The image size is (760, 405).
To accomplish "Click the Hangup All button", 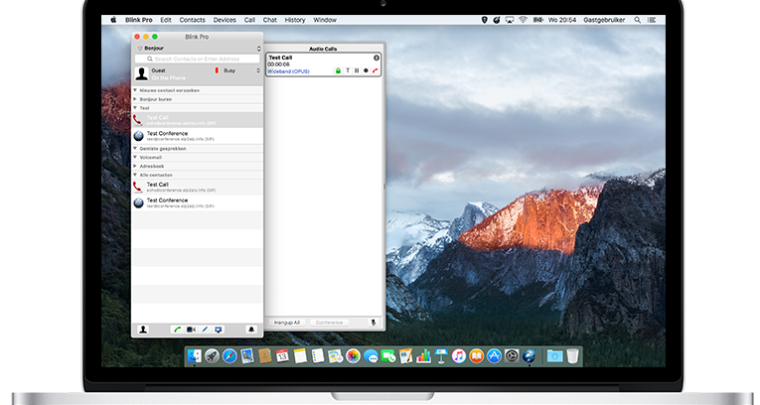I will [x=288, y=322].
